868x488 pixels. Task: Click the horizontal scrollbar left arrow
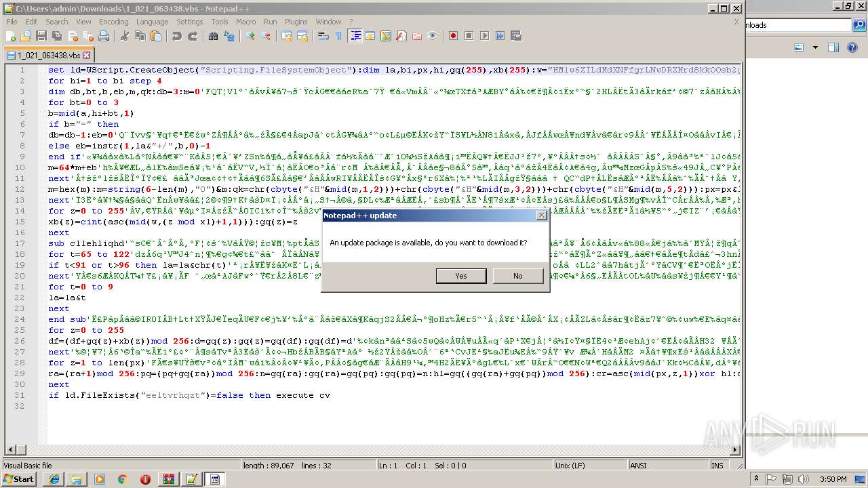pos(10,451)
